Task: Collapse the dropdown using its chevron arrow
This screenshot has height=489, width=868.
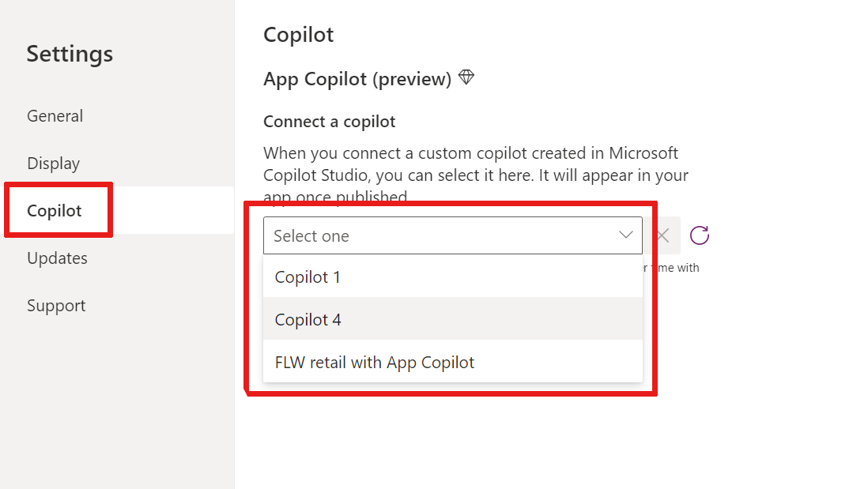Action: coord(625,235)
